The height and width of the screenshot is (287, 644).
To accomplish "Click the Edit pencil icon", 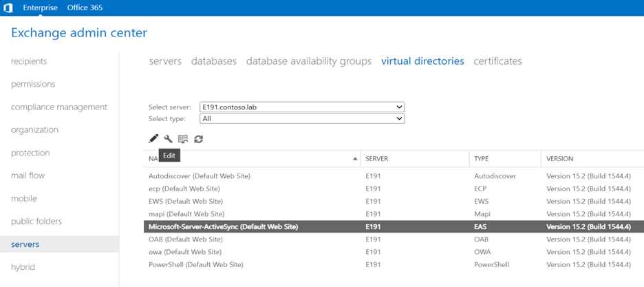I will coord(153,139).
